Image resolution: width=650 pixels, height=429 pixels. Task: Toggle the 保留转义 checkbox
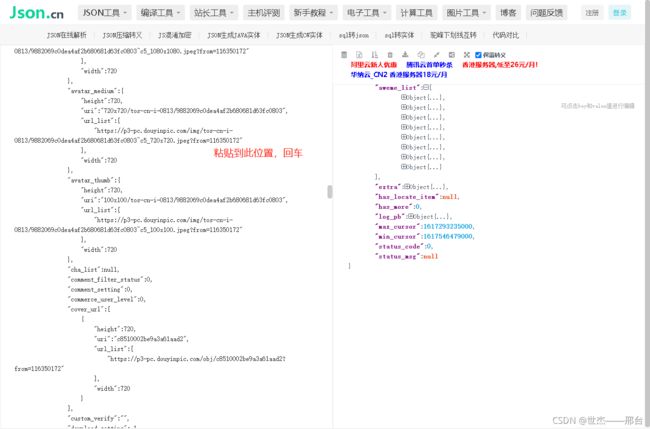[478, 55]
